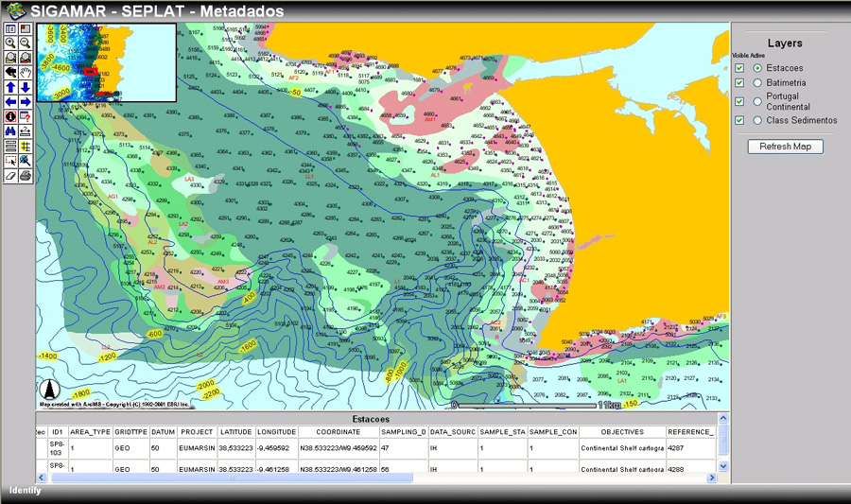Set Batimetria as active layer
Screen dimensions: 851x504
point(757,82)
